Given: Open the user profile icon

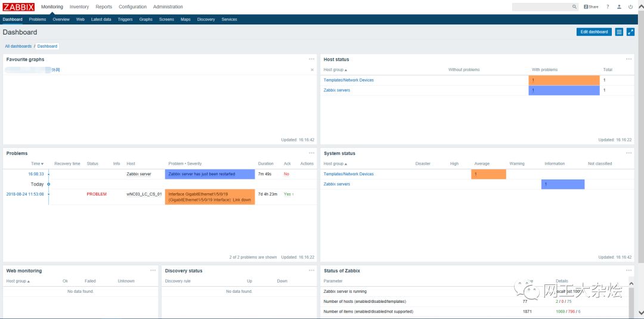Looking at the screenshot, I should (619, 7).
